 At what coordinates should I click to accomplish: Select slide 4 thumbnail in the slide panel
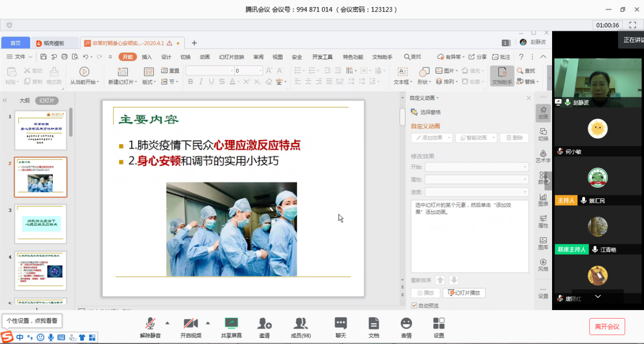[41, 271]
